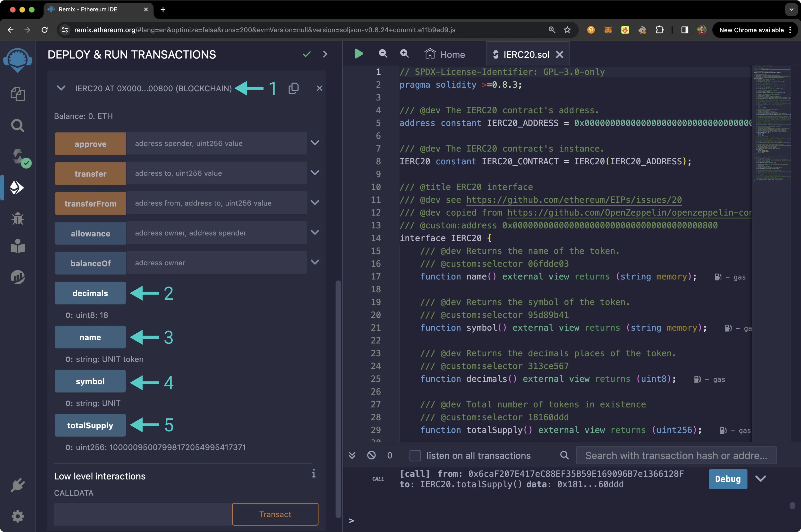The height and width of the screenshot is (532, 801).
Task: Click New Chrome available update button
Action: [755, 30]
